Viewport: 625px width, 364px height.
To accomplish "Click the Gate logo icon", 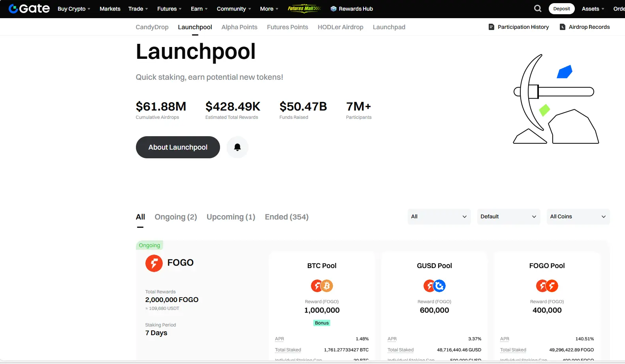I will pyautogui.click(x=14, y=9).
